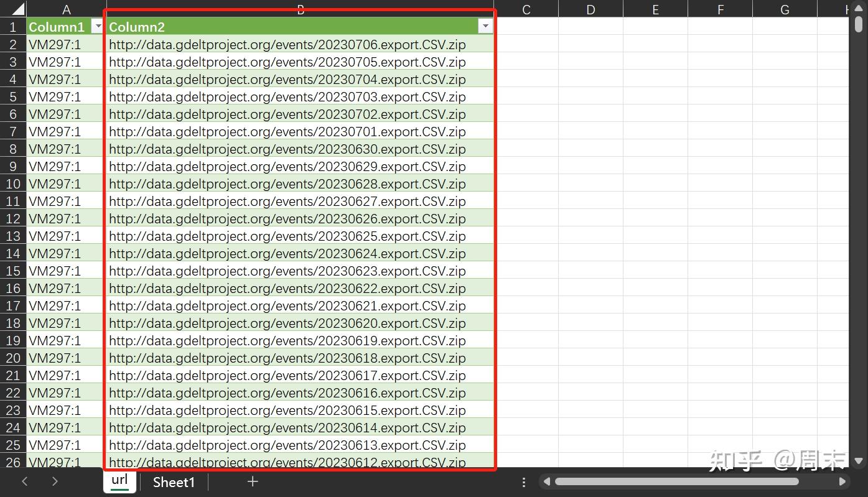Click the 20230621.export.CSV.zip URL cell

coord(301,305)
